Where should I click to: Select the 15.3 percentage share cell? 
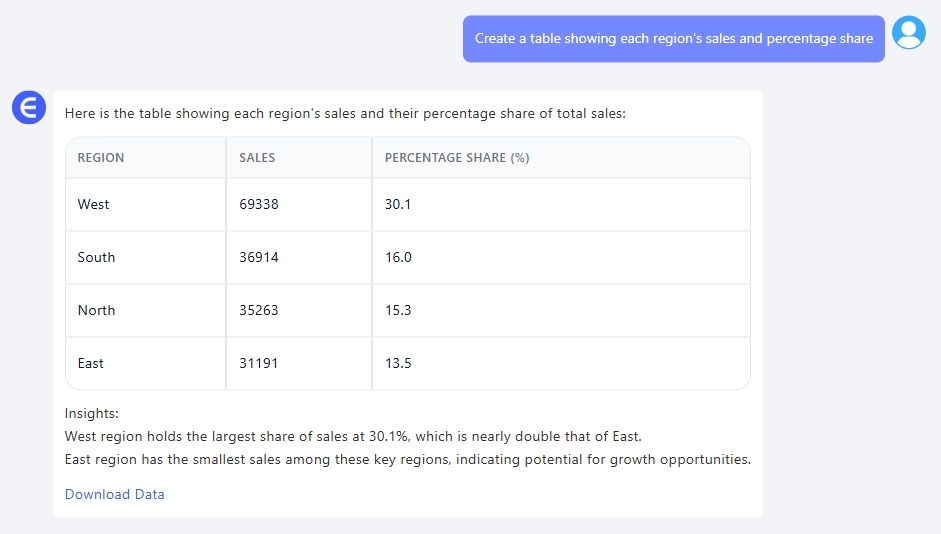click(x=398, y=310)
